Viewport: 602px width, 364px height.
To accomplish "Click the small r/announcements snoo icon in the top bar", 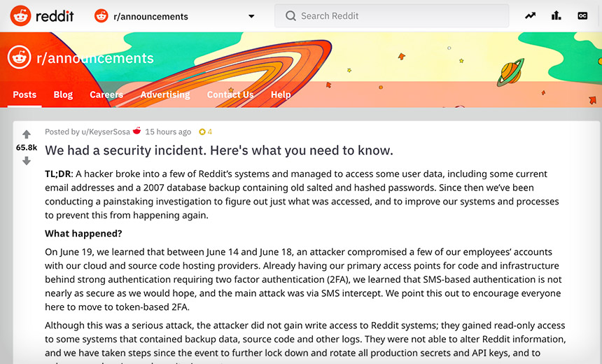I will (101, 16).
